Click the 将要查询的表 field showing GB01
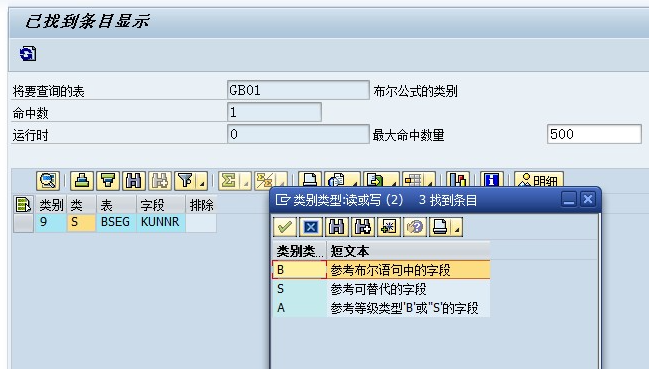Viewport: 649px width, 369px height. coord(298,90)
